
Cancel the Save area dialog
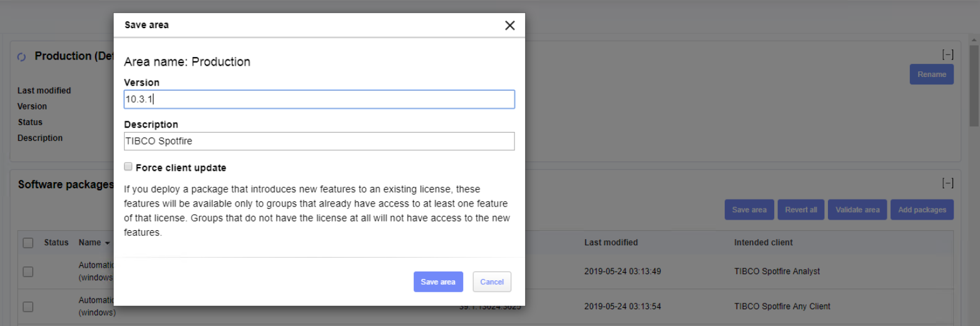[x=492, y=282]
